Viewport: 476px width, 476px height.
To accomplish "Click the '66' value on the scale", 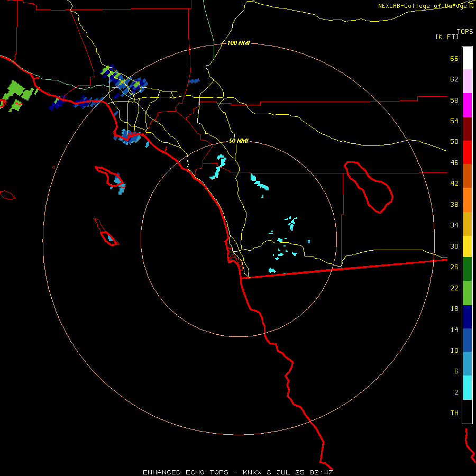I will (454, 58).
